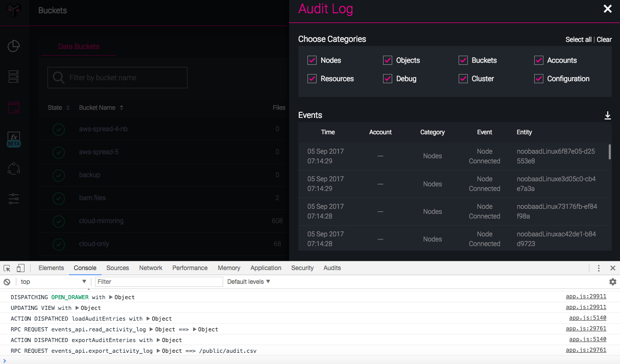This screenshot has height=364, width=620.
Task: Uncheck the Accounts category
Action: [x=539, y=60]
